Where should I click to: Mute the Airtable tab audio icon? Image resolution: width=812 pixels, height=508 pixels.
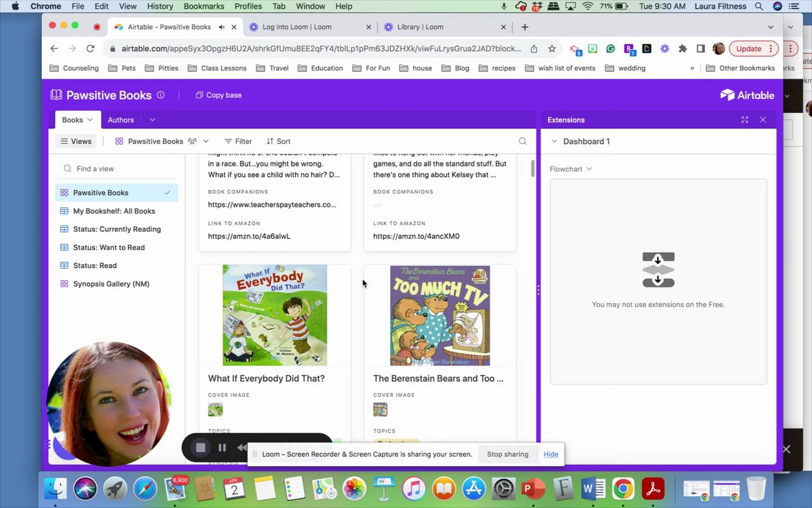point(221,27)
